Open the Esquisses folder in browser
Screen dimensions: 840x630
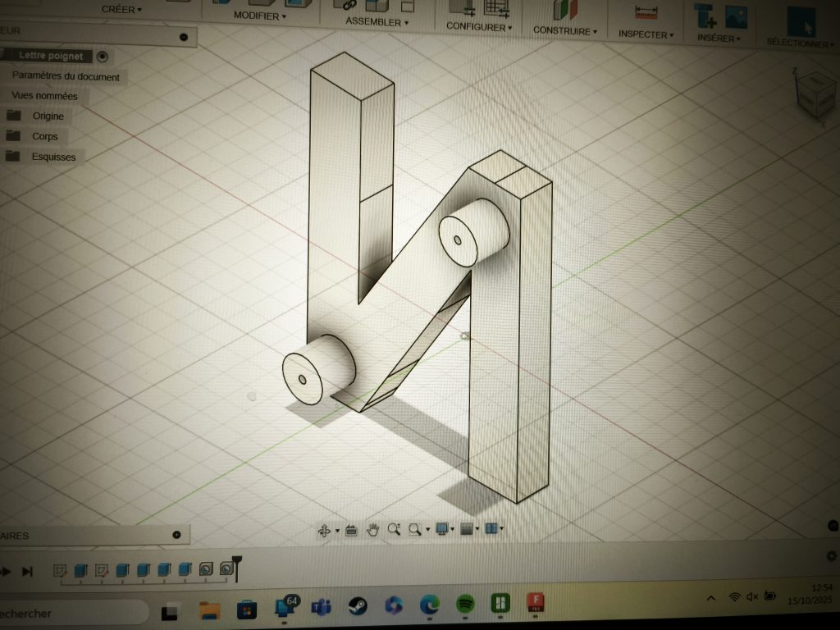pyautogui.click(x=53, y=157)
